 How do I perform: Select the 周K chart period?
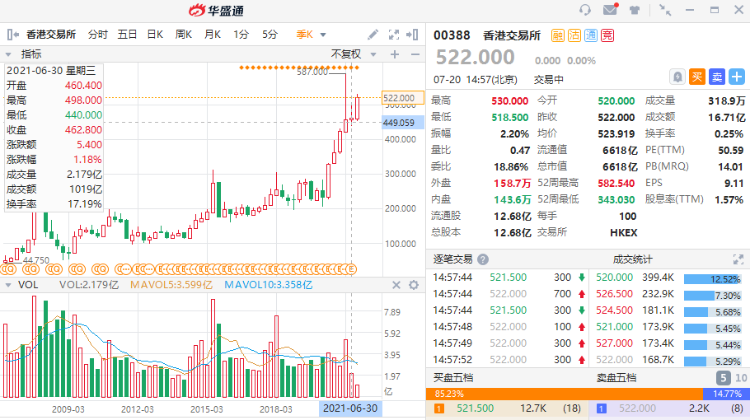(x=184, y=34)
